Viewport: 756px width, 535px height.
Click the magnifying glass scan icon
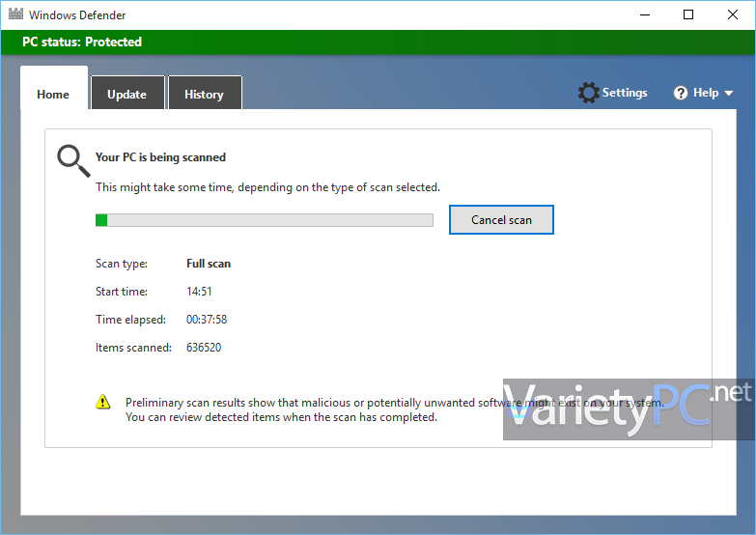pos(73,160)
